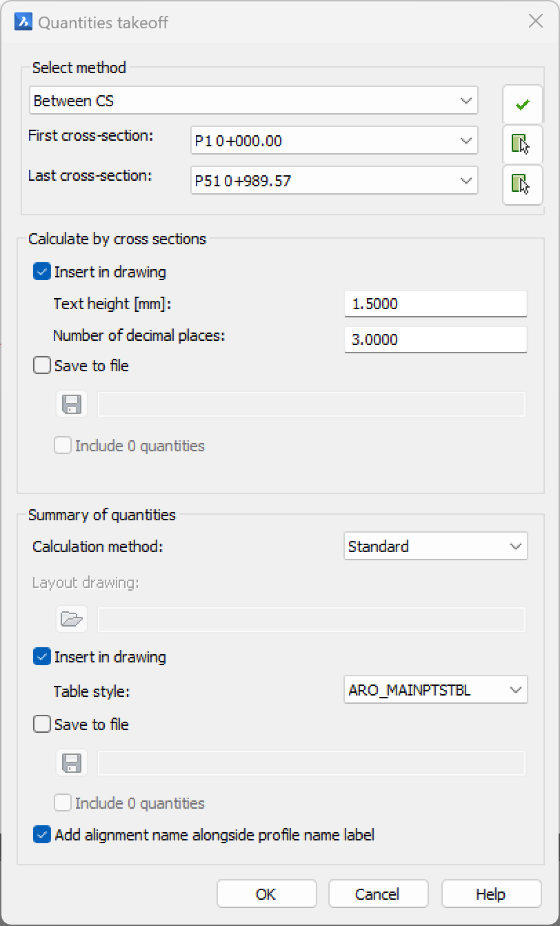Open the Table style ARO_MAINPTSTBL dropdown
The height and width of the screenshot is (926, 560).
(x=435, y=690)
